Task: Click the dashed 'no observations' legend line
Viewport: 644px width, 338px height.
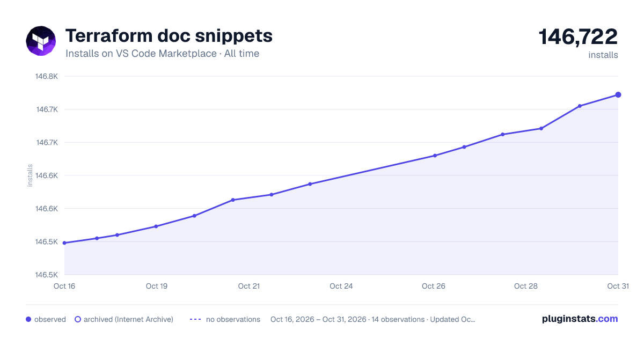Action: tap(195, 319)
